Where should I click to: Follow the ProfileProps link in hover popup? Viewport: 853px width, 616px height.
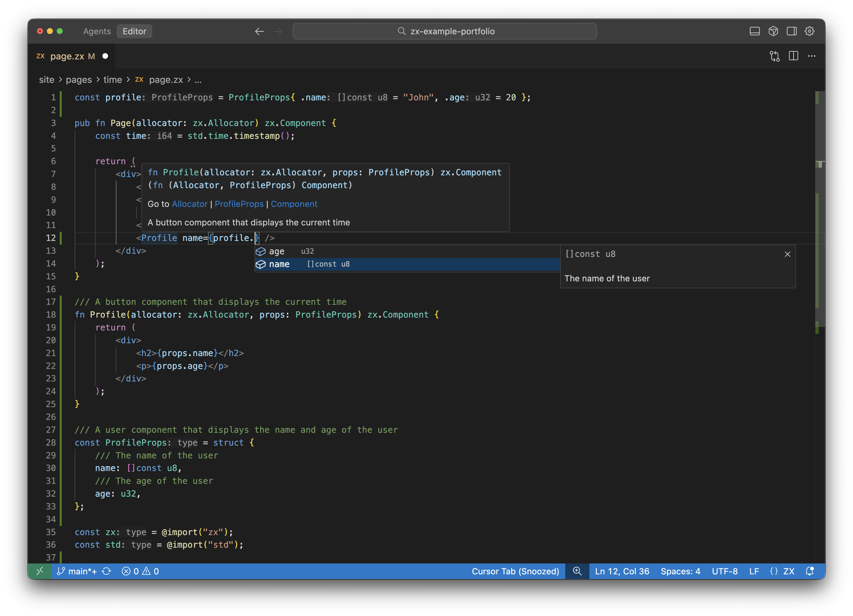tap(239, 204)
